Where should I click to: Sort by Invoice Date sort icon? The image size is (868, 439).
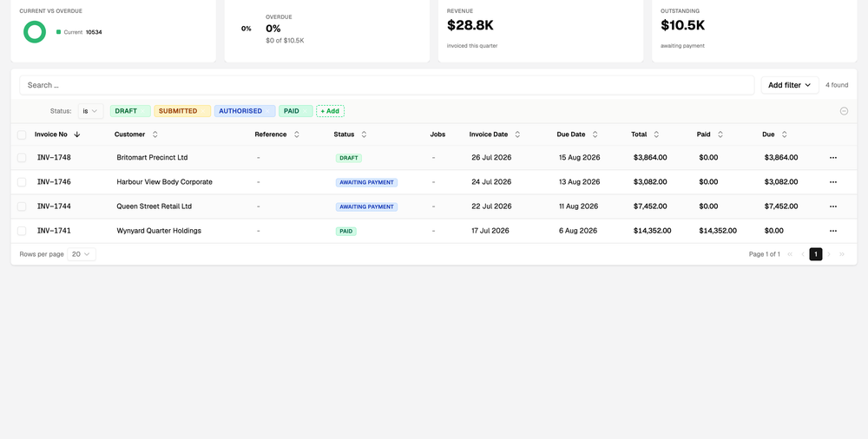pos(517,134)
